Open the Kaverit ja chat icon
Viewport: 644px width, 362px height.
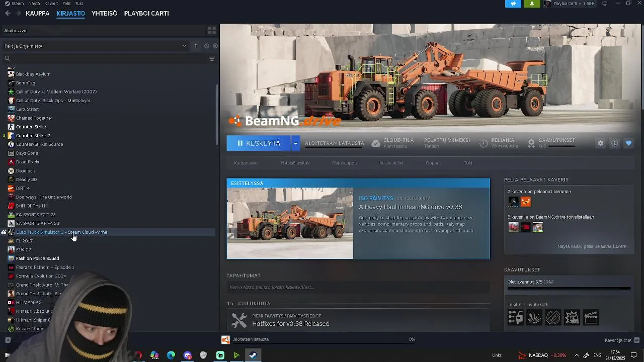[x=637, y=340]
